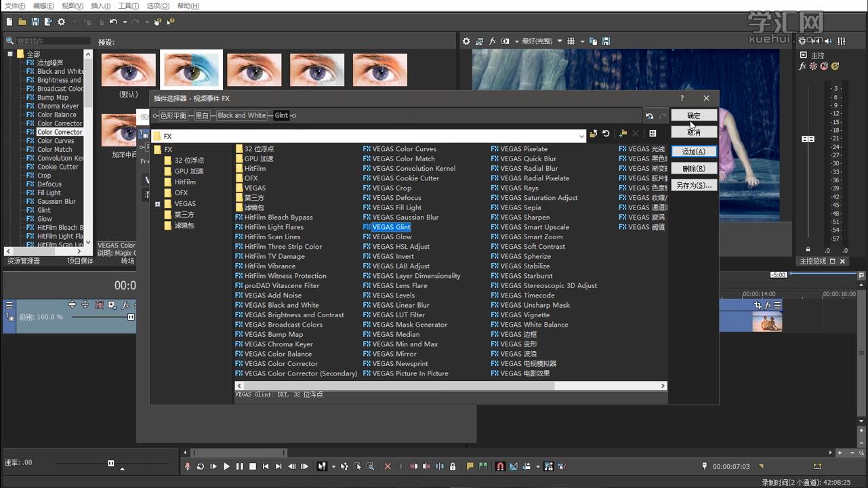Open Undo history dropdown arrow

pos(124,22)
